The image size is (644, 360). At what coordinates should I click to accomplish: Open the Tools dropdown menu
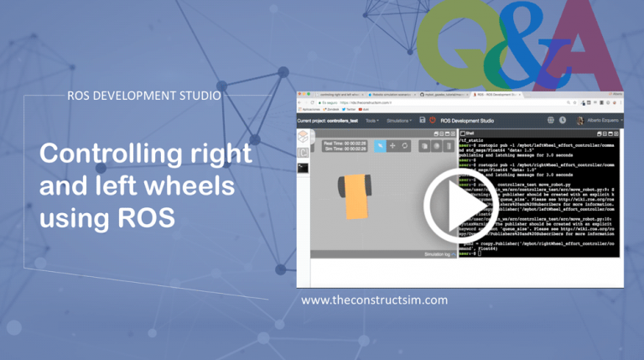click(372, 121)
